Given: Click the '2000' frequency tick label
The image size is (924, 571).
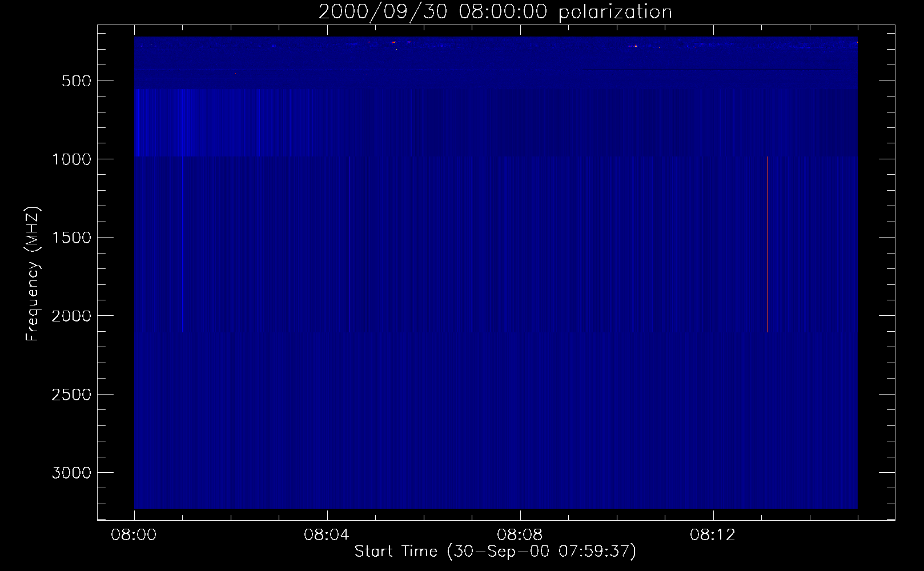Looking at the screenshot, I should click(x=71, y=316).
